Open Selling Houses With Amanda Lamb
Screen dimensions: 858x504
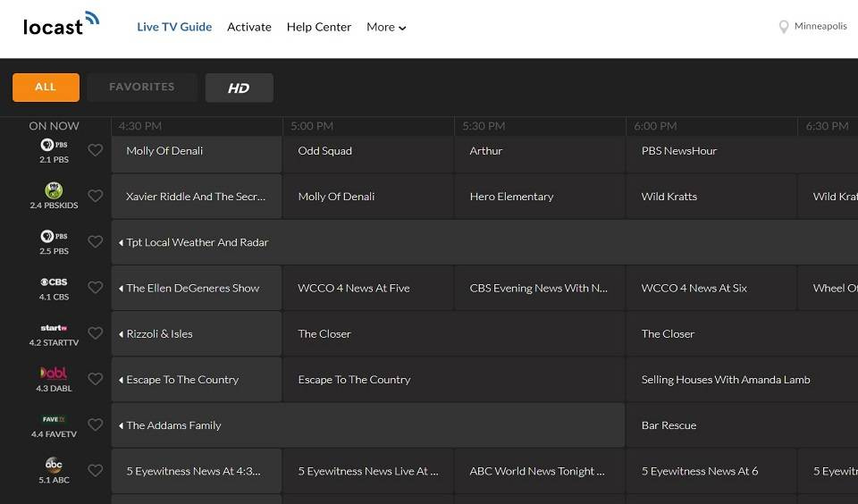(x=743, y=379)
